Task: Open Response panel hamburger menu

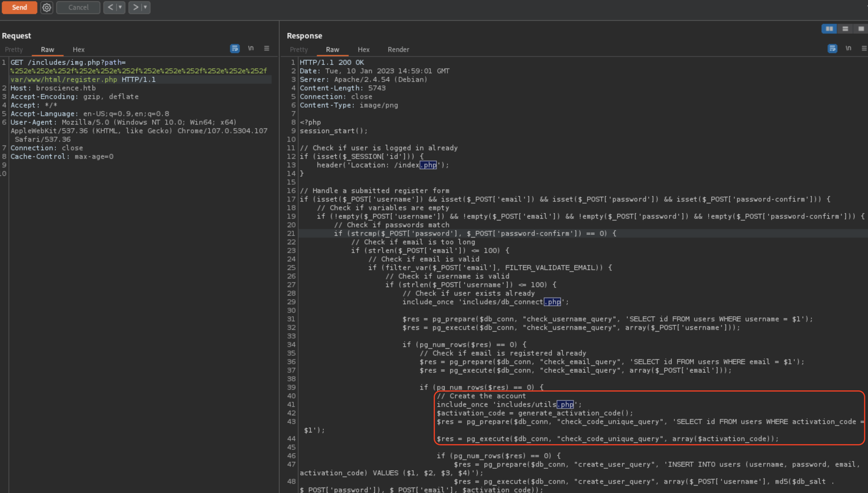Action: click(x=864, y=49)
